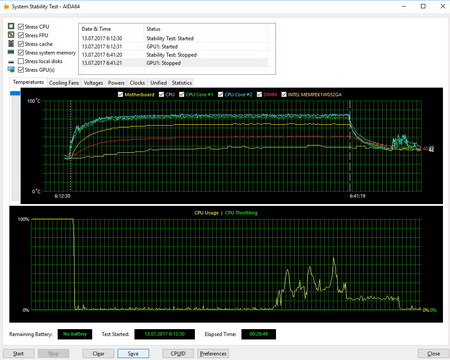This screenshot has width=450, height=360.
Task: Select log row GPU1: Stopped
Action: [173, 63]
